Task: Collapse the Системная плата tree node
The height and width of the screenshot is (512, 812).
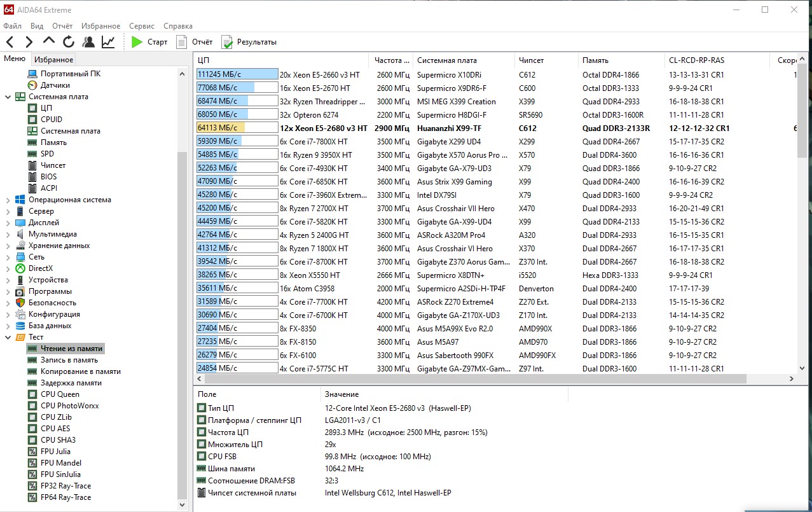Action: (x=8, y=97)
